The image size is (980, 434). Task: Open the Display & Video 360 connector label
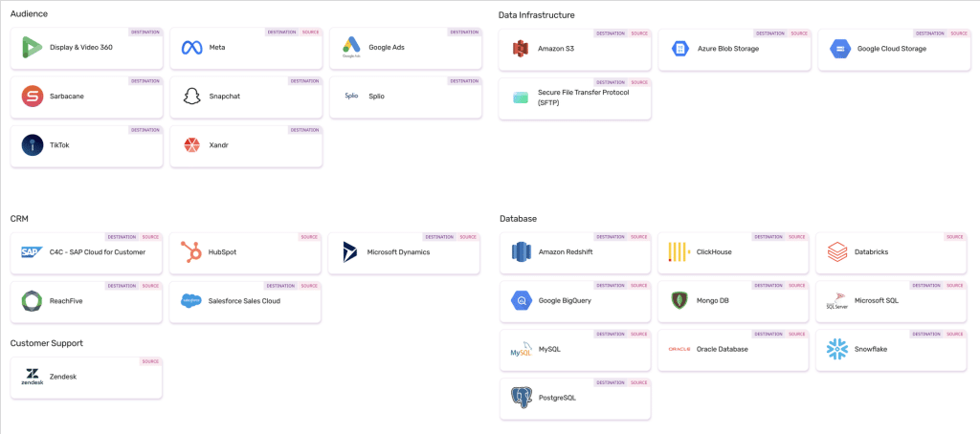point(81,48)
